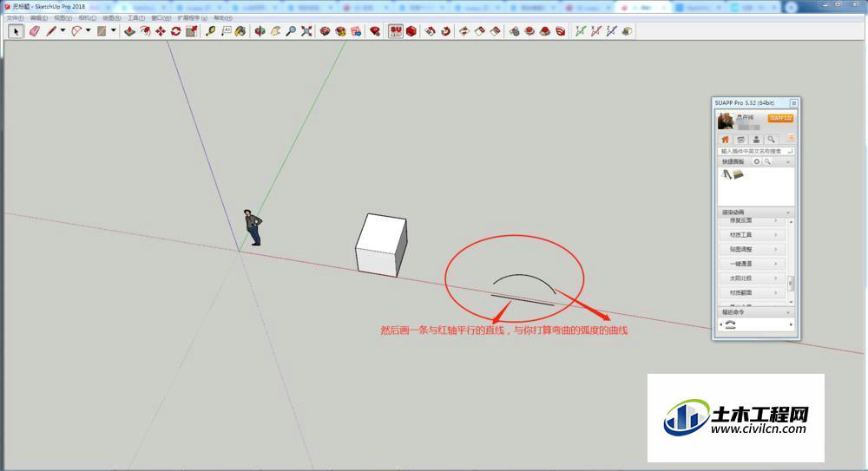This screenshot has height=471, width=868.
Task: Click the SUAPP panel toolbar icon
Action: coord(395,31)
